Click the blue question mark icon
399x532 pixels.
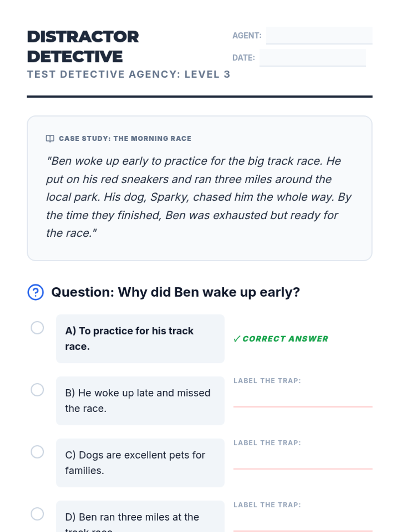click(36, 292)
